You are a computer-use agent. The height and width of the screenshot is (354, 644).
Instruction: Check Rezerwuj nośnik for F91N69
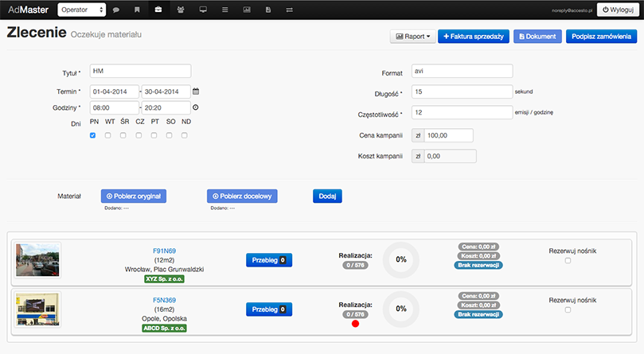(x=568, y=260)
